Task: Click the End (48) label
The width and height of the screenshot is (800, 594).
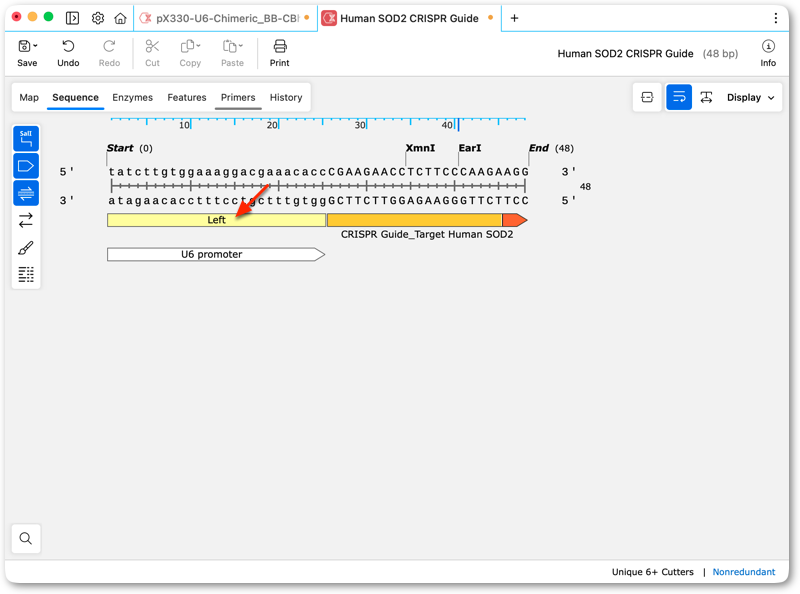Action: point(551,148)
